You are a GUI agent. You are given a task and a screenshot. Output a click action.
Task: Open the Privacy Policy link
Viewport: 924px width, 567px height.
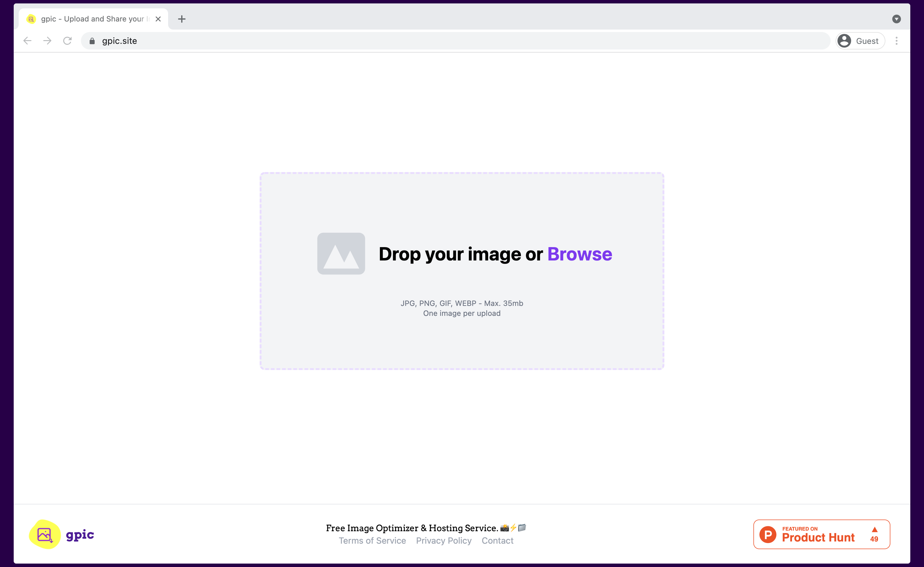point(443,540)
